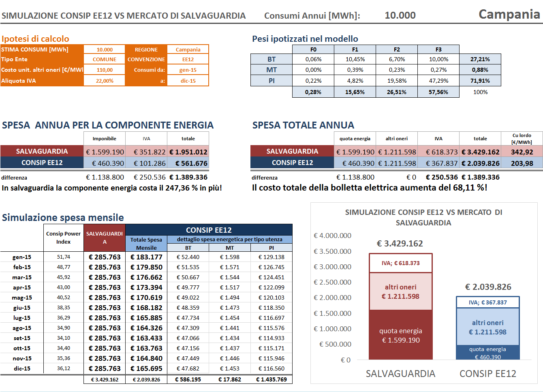543x392 pixels.
Task: Select the CONVENZIONE value EE12 cell
Action: tap(188, 59)
